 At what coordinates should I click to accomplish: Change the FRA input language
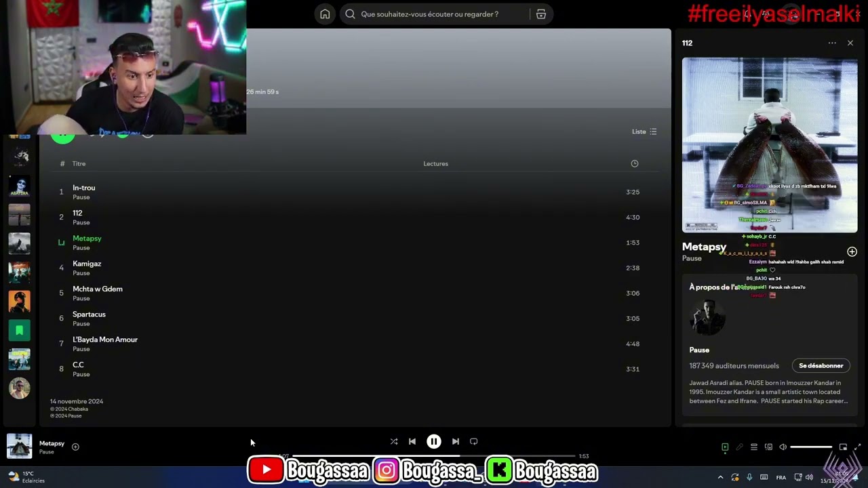pos(781,477)
